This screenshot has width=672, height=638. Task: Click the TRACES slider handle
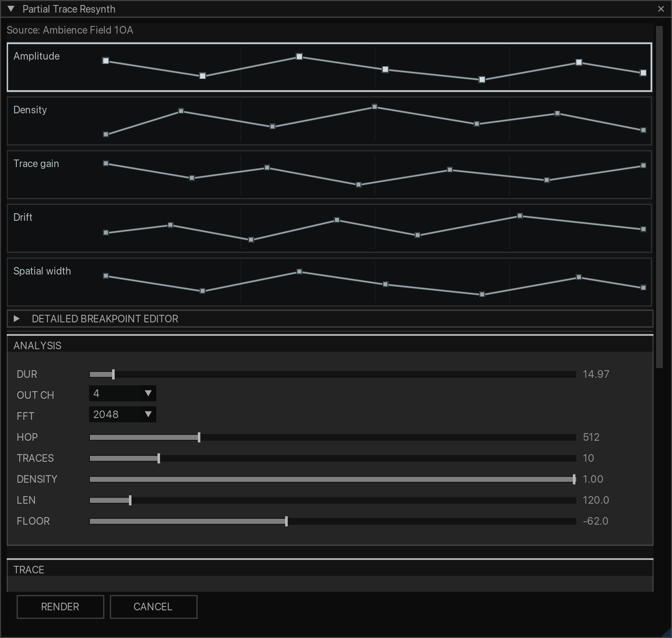pos(159,458)
